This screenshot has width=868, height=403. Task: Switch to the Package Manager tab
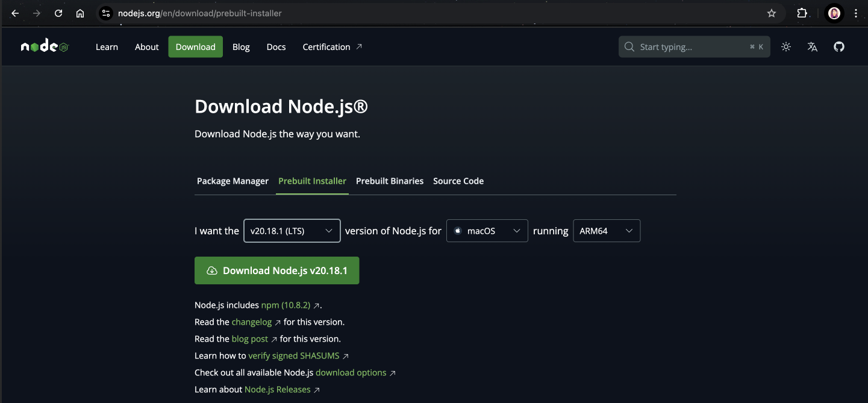(x=233, y=181)
